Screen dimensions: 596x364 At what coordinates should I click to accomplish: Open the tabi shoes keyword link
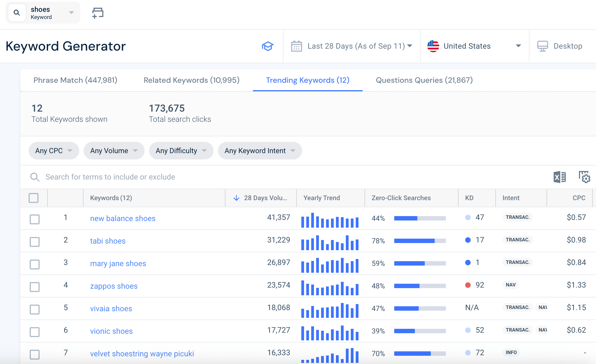click(x=108, y=241)
